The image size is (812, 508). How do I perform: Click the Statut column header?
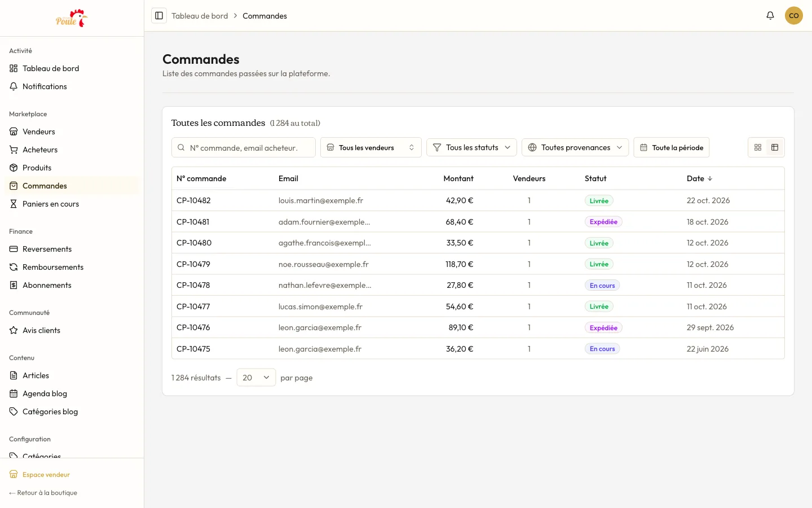595,178
